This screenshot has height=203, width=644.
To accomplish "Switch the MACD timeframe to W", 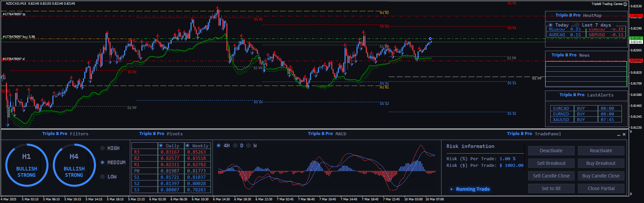I will [x=249, y=146].
